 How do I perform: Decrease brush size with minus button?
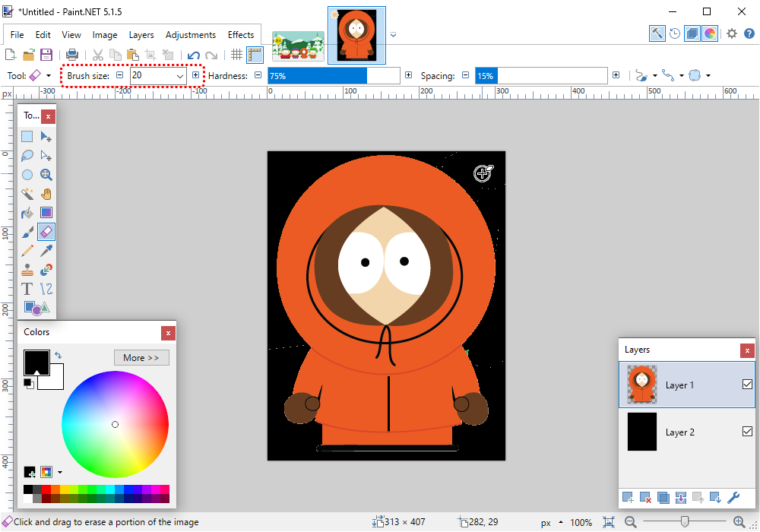pyautogui.click(x=120, y=75)
